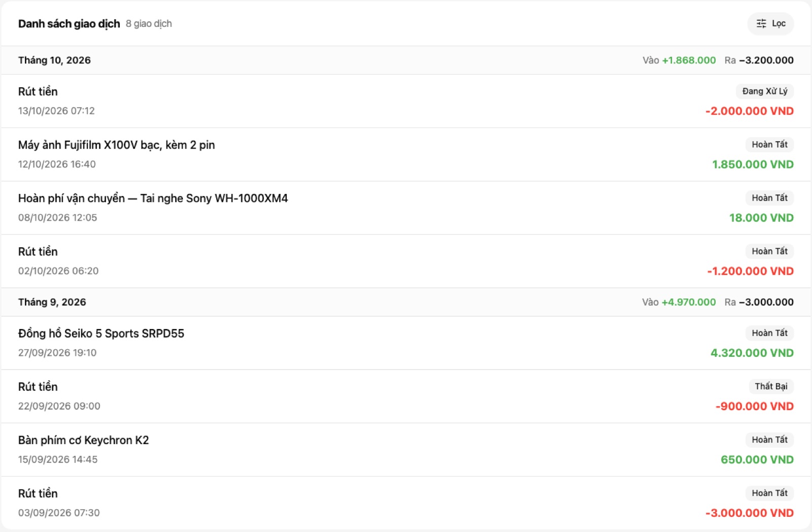Select the 1.850.000 VND amount

753,164
